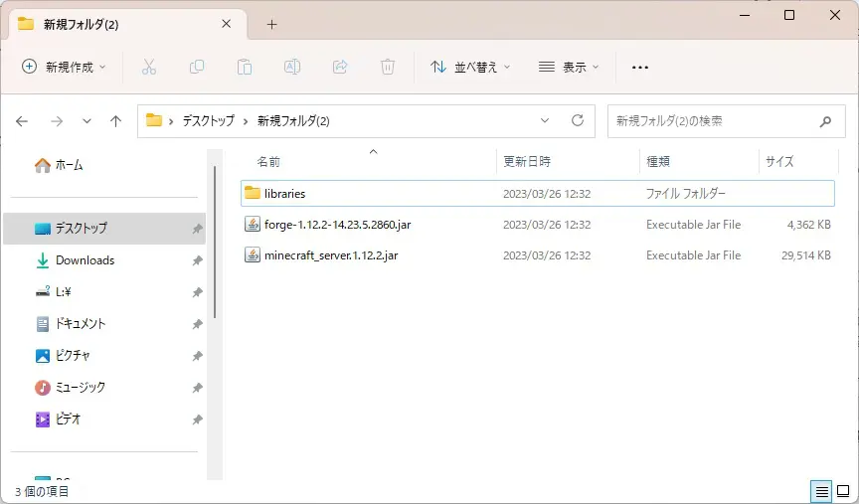859x504 pixels.
Task: Sort files by 名前 column header
Action: coord(269,161)
